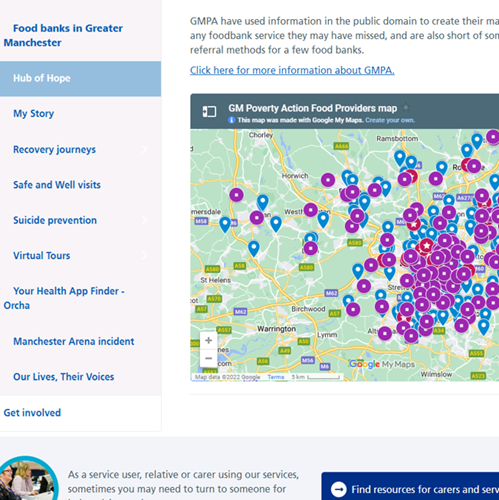Zoom in with the map plus button

[209, 340]
